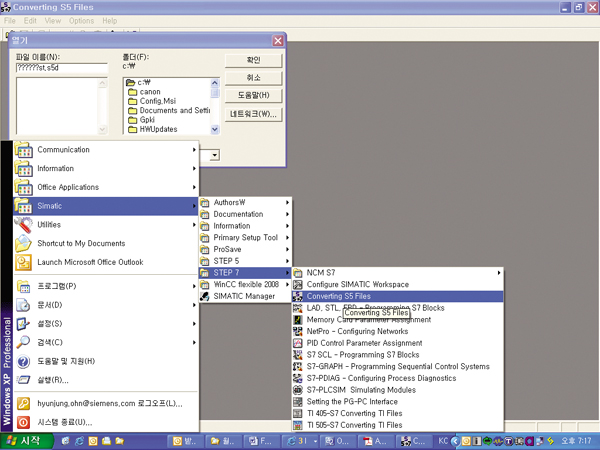Click the Memory Card Parameter Assignment icon
This screenshot has width=600, height=450.
tap(298, 320)
